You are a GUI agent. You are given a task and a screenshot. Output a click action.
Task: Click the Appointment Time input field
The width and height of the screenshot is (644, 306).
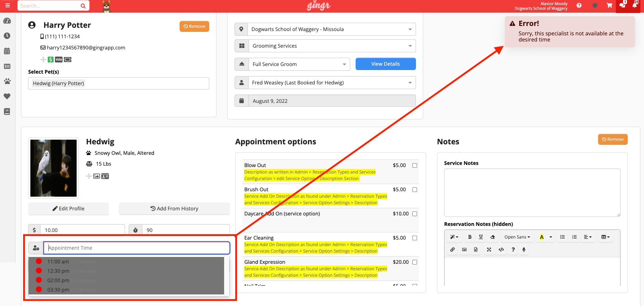click(x=137, y=248)
